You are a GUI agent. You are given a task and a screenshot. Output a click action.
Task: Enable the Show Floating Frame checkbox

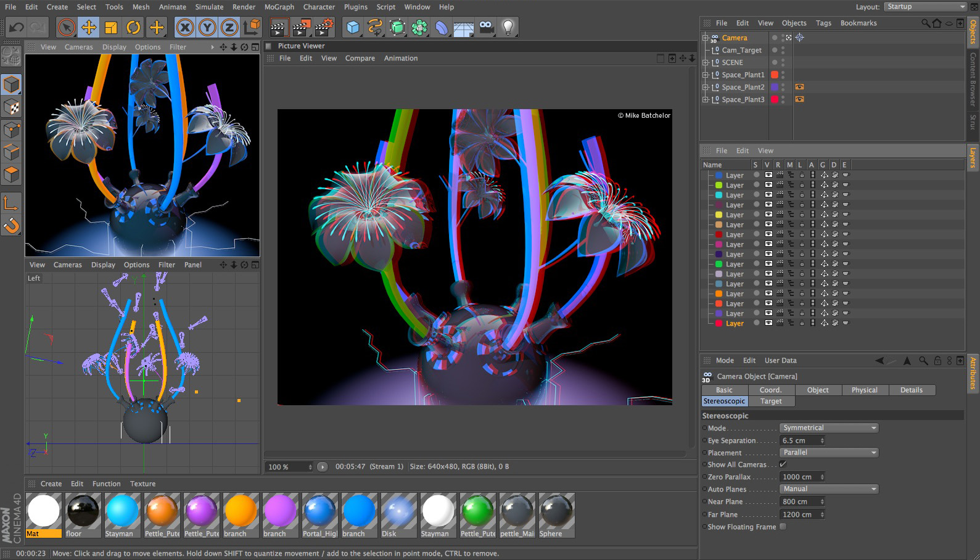click(x=783, y=527)
